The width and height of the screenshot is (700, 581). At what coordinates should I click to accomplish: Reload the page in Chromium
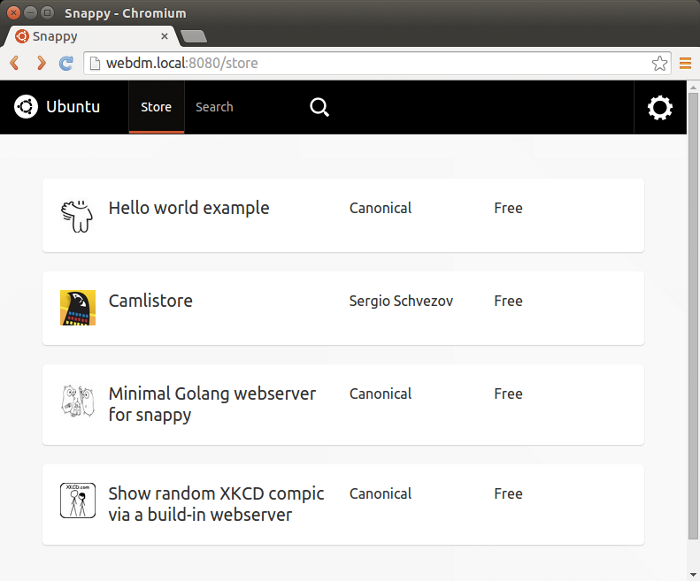tap(67, 63)
